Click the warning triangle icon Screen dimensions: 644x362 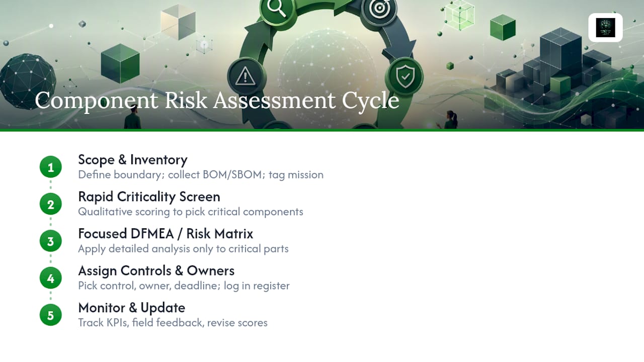[x=246, y=77]
